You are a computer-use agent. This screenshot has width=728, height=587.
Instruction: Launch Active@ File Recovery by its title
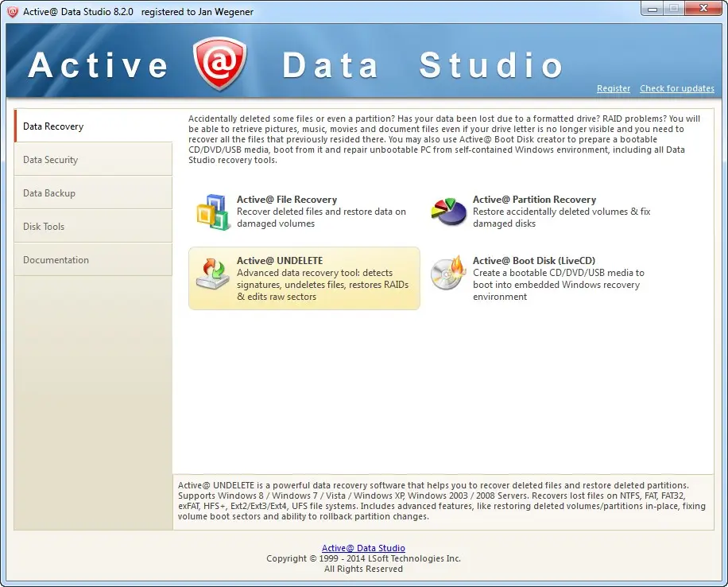coord(287,200)
